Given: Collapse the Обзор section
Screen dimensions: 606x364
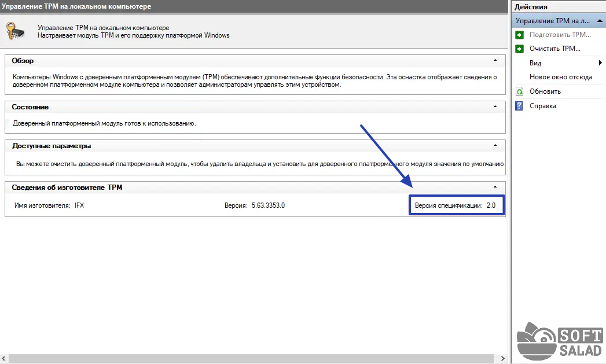Looking at the screenshot, I should pos(495,60).
